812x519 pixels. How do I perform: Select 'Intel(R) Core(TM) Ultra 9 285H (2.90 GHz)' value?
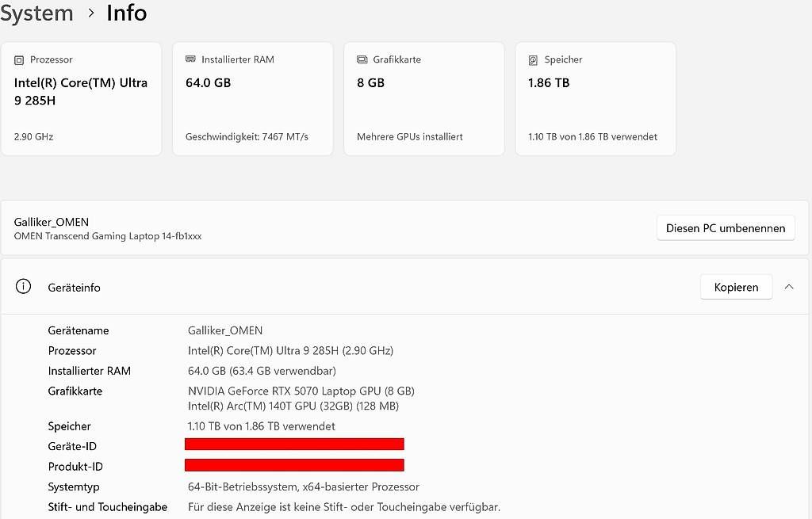290,350
